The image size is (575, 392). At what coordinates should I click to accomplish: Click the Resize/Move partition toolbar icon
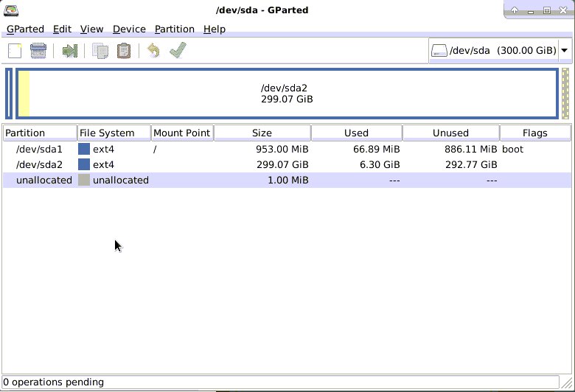70,51
